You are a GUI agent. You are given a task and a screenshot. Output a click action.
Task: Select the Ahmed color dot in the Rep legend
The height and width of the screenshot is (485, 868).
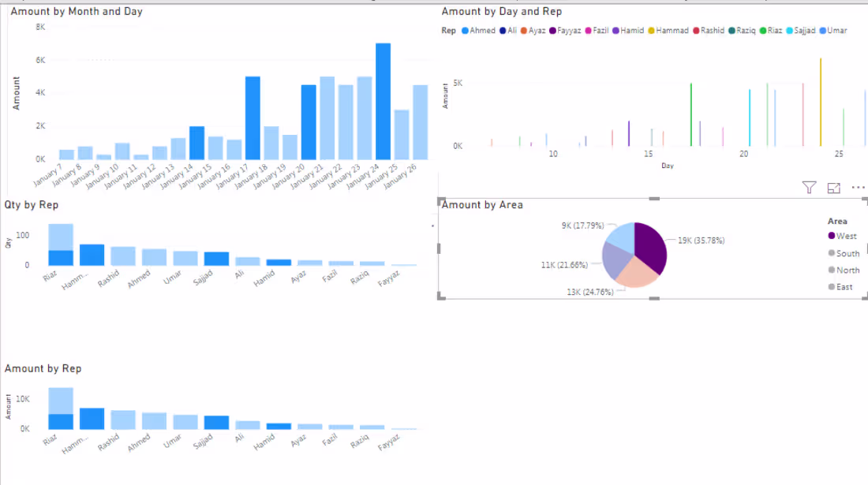click(463, 30)
